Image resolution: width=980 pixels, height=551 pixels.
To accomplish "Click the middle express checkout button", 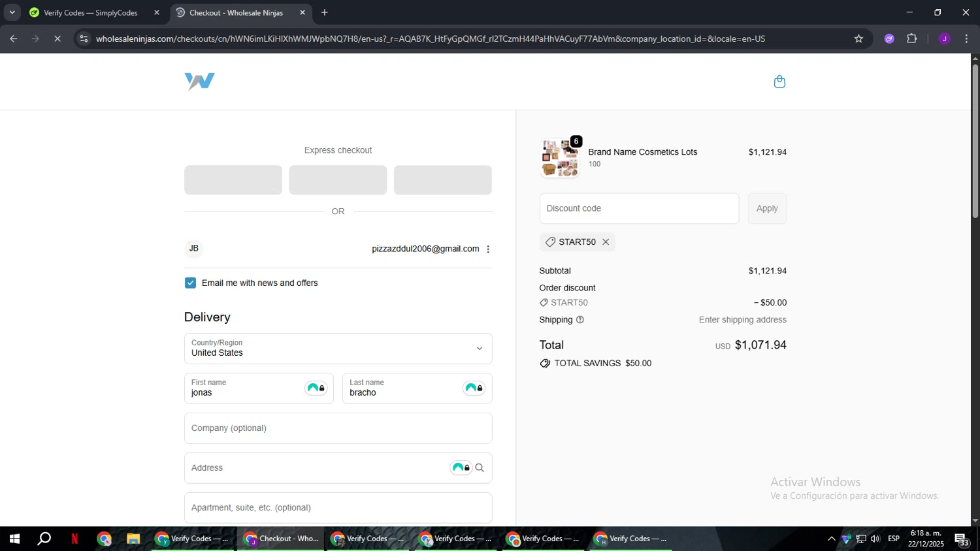I will (x=338, y=180).
